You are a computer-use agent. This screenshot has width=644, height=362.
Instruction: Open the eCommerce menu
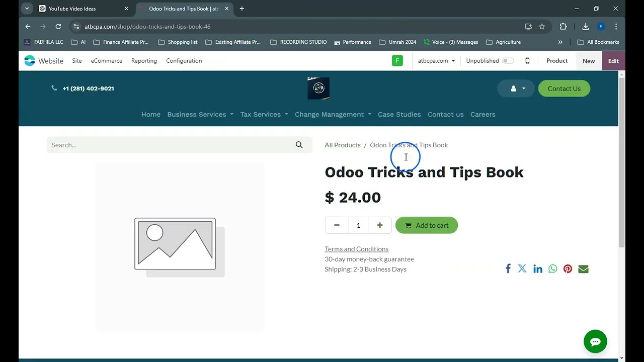pyautogui.click(x=107, y=61)
